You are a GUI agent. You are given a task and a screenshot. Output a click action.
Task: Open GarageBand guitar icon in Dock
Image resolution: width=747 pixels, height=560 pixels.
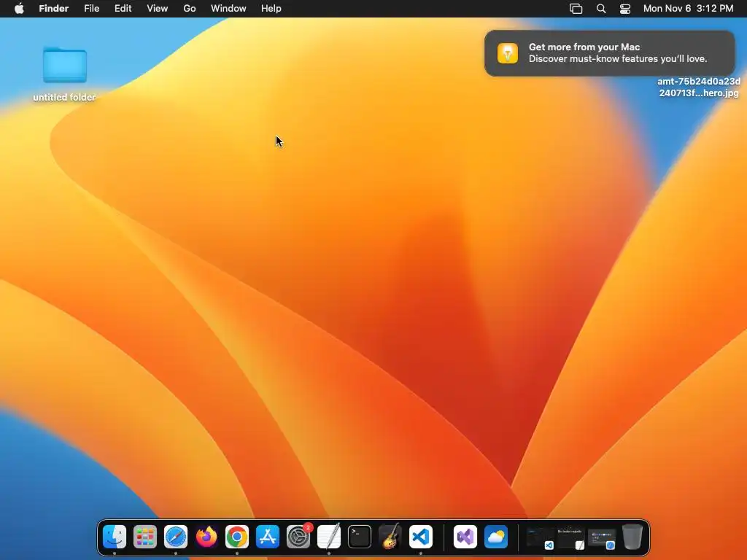pos(390,537)
